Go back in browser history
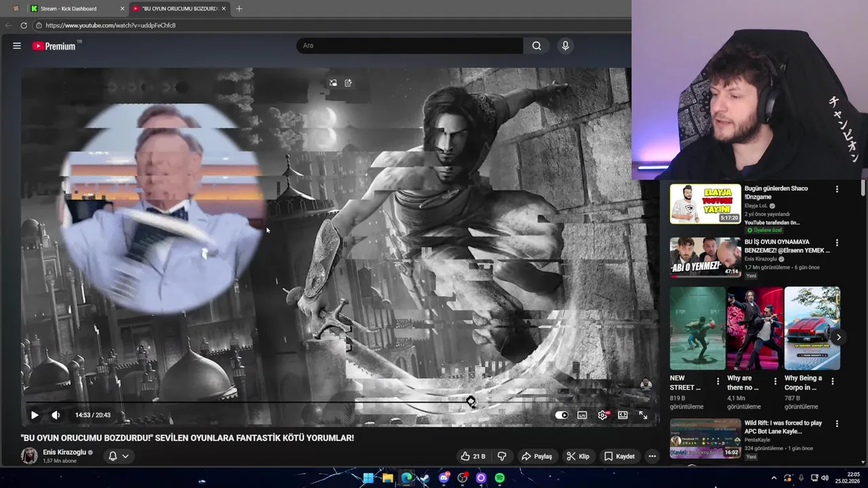Image resolution: width=868 pixels, height=488 pixels. [8, 25]
